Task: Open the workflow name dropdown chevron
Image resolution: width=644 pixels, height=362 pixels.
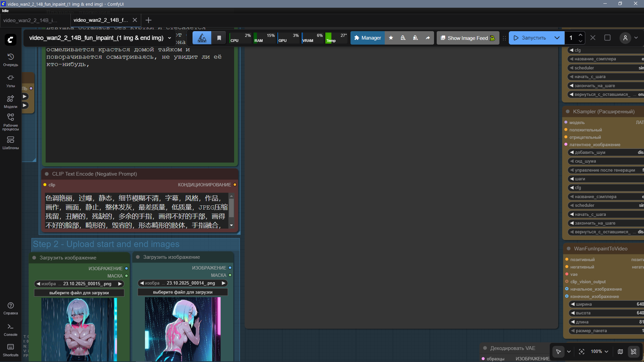Action: [x=169, y=38]
